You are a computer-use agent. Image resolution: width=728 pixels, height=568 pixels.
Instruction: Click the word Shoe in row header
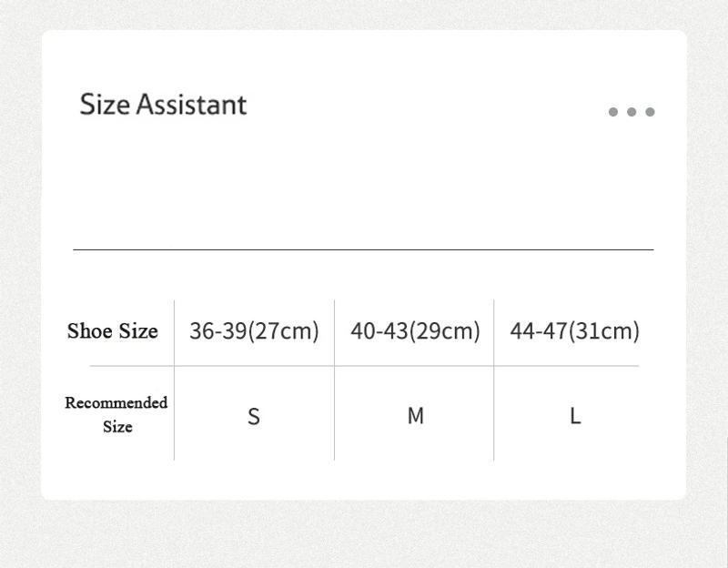(x=90, y=330)
